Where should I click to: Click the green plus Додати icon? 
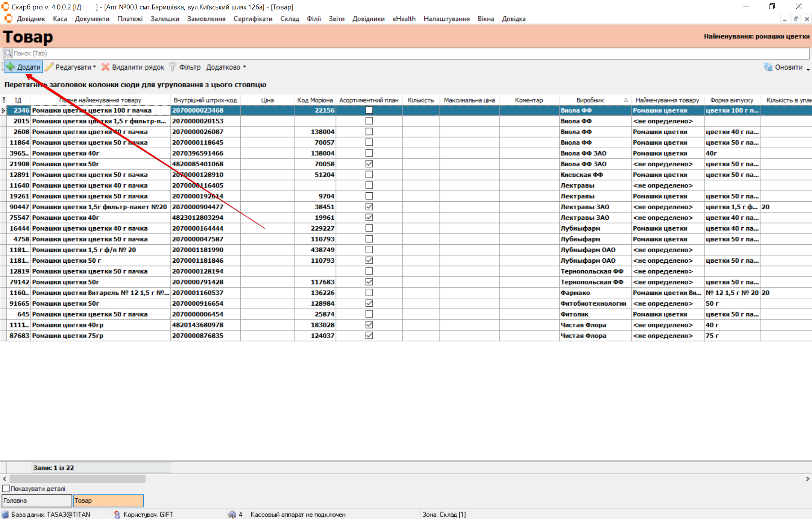(11, 67)
